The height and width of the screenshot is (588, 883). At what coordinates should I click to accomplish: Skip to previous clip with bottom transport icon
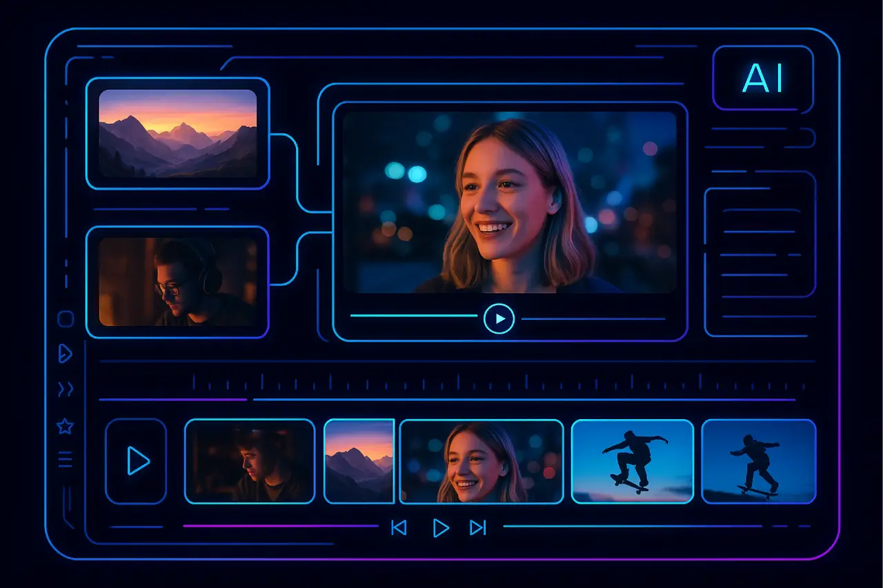point(399,528)
